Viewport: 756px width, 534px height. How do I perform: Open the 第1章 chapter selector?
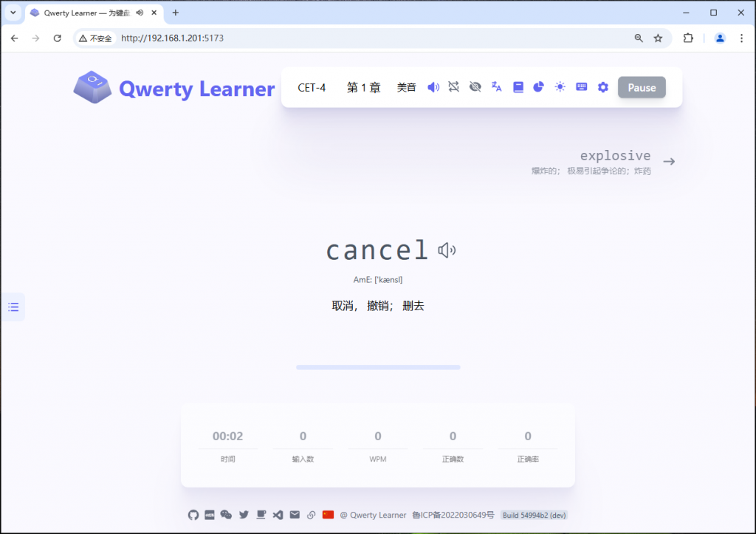click(363, 86)
